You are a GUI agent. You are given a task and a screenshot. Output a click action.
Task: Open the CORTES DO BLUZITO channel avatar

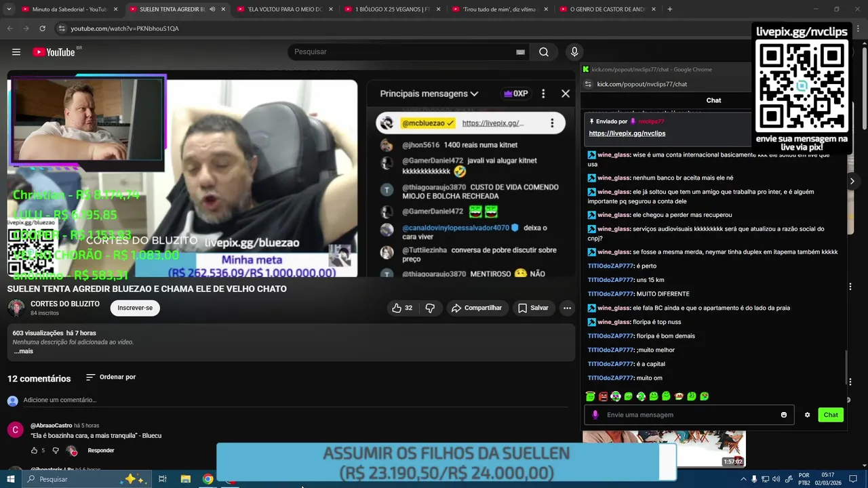tap(16, 308)
